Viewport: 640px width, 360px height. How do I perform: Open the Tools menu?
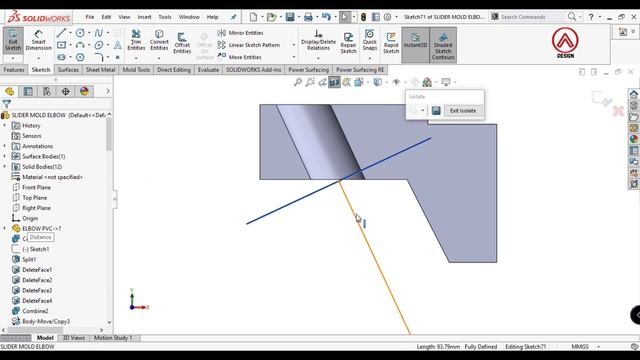165,17
